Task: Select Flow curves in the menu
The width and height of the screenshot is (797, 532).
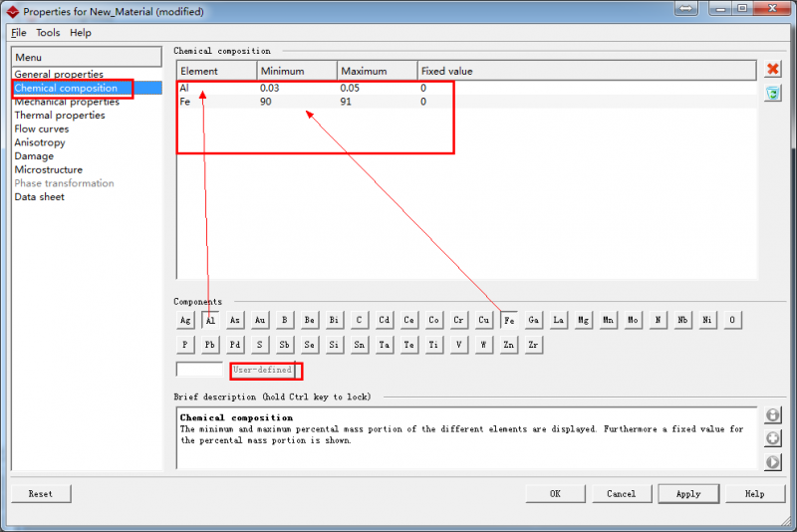Action: click(41, 130)
